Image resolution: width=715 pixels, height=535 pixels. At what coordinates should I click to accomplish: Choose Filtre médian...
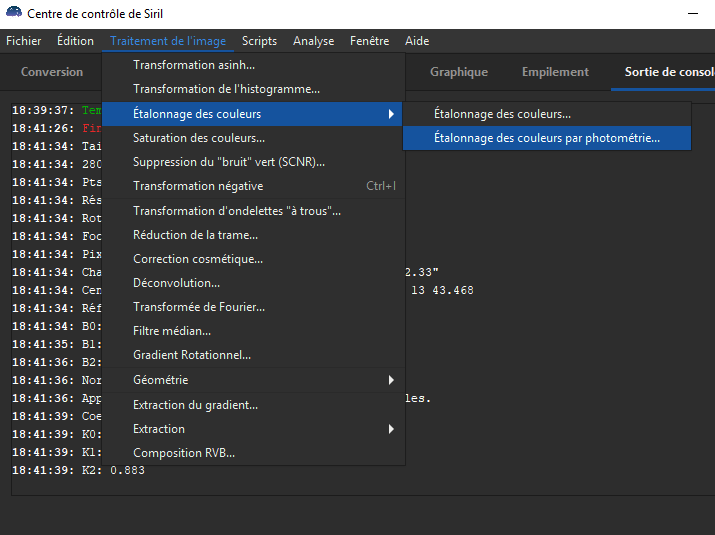pyautogui.click(x=254, y=331)
